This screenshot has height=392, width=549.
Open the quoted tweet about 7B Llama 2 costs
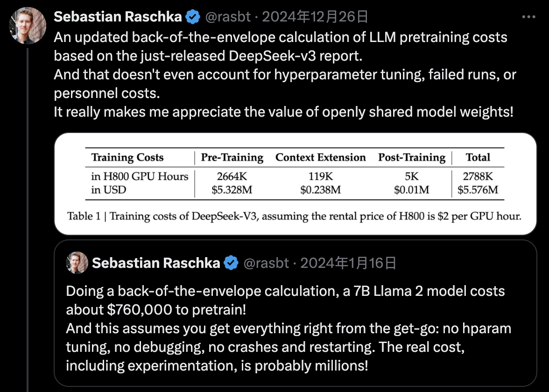tap(289, 329)
